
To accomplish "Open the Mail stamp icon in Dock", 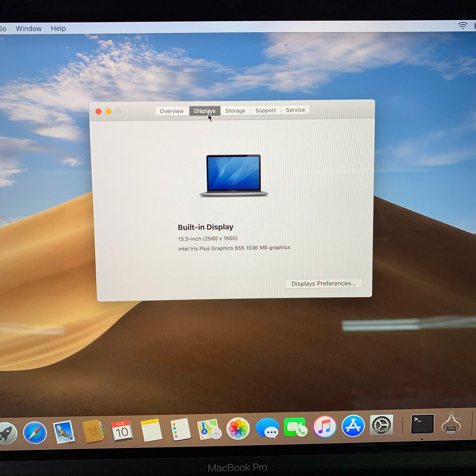I will coord(64,432).
